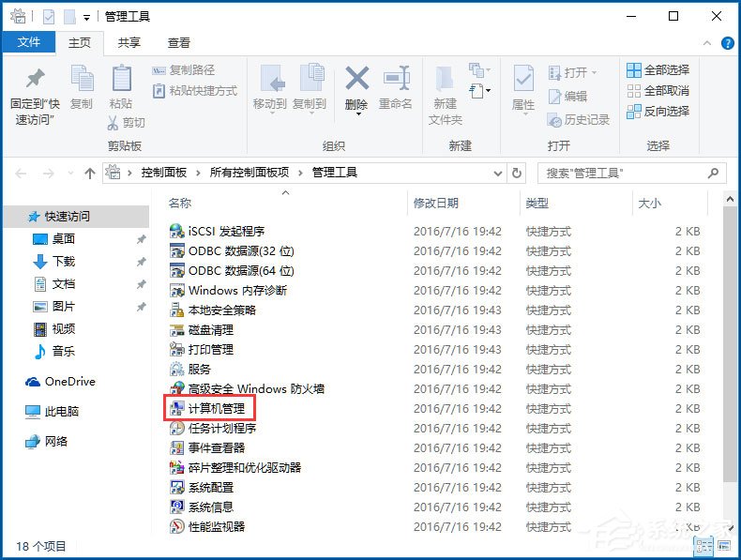Select the 任务计划程序 item
The image size is (741, 560).
[x=213, y=429]
